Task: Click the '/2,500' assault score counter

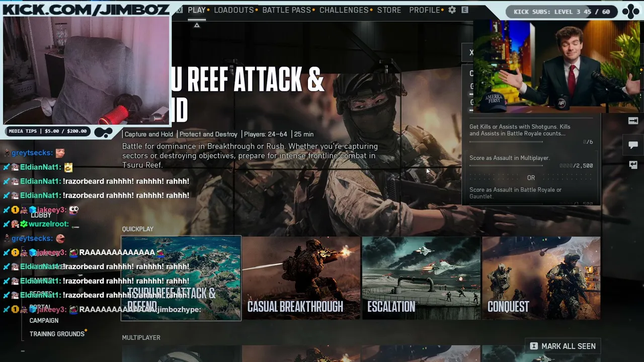Action: (x=576, y=165)
